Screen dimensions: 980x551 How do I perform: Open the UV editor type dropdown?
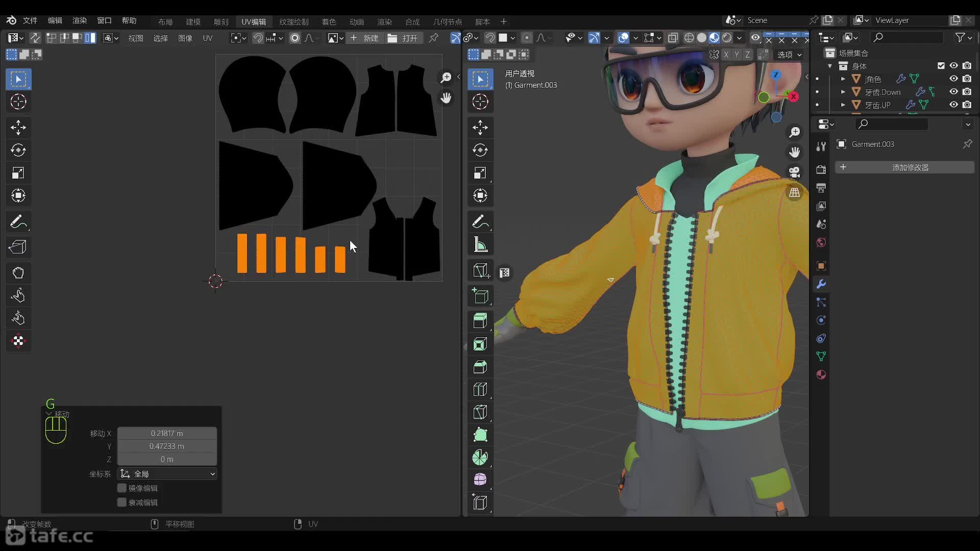pos(16,38)
